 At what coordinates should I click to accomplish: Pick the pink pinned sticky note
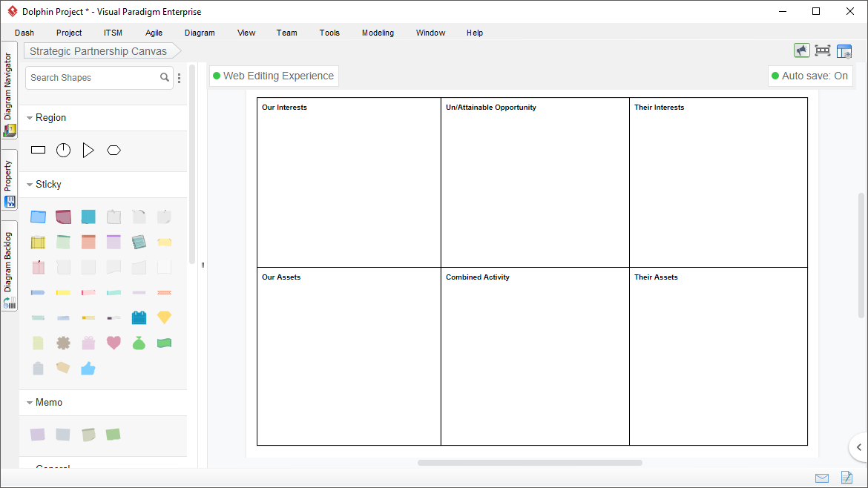coord(38,267)
